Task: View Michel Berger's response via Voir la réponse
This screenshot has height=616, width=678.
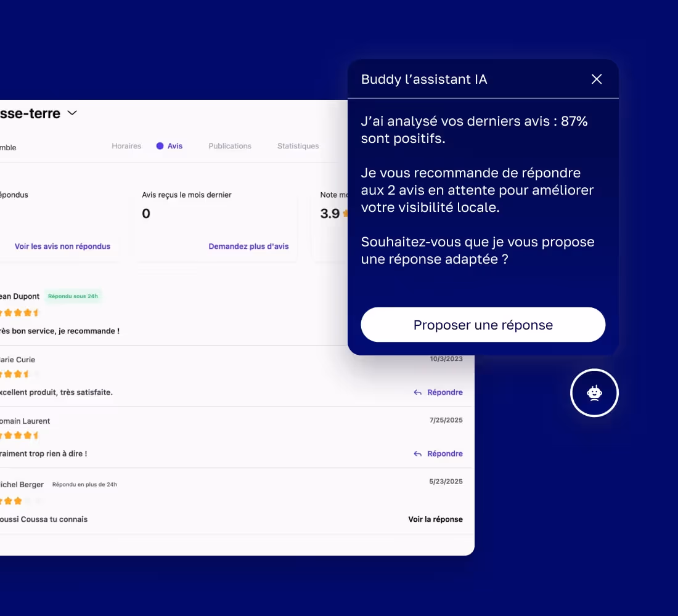Action: point(436,519)
